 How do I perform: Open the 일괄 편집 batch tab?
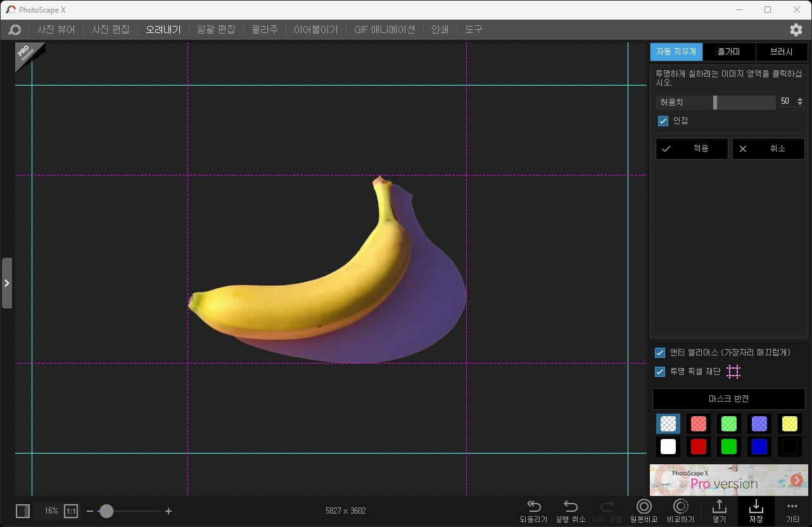tap(216, 30)
